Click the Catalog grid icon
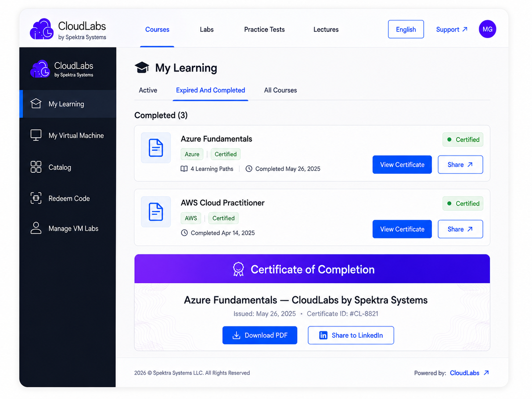The width and height of the screenshot is (532, 399). [x=36, y=167]
